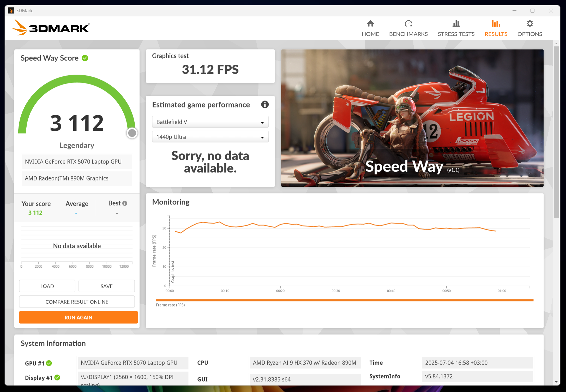Click the vertical scrollbar thumb
Viewport: 566px width, 392px height.
coord(556,132)
